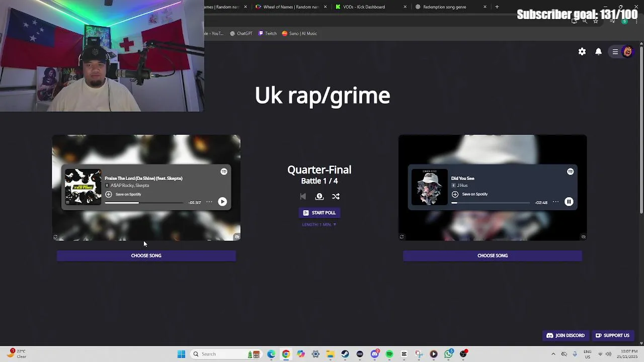The image size is (644, 362).
Task: Open the hamburger menu icon
Action: click(615, 52)
